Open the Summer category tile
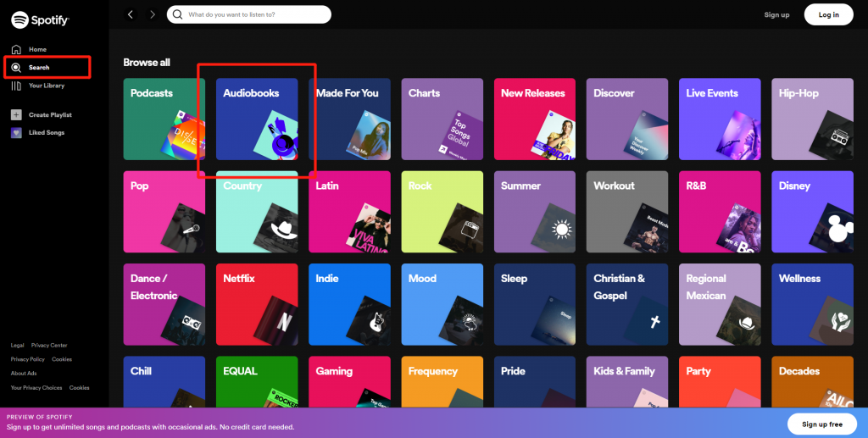 (535, 212)
